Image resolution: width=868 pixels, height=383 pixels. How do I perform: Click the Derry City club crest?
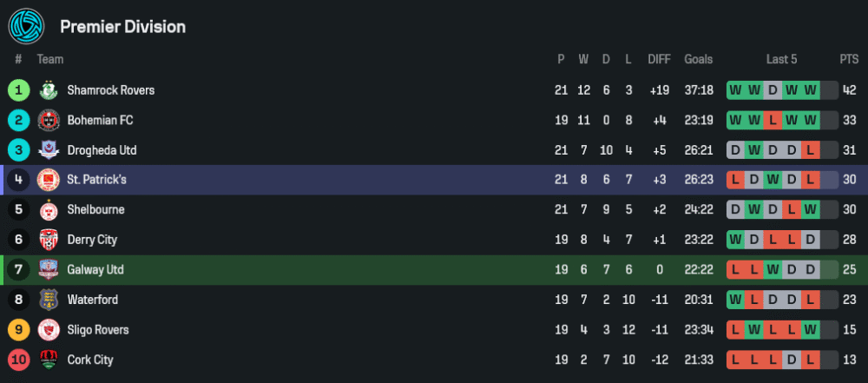(x=49, y=240)
